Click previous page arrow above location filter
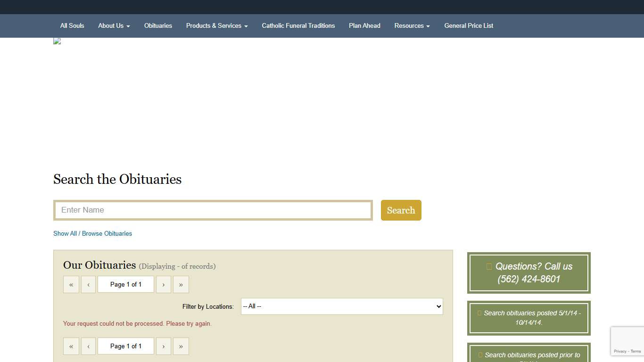Image resolution: width=644 pixels, height=362 pixels. 88,285
